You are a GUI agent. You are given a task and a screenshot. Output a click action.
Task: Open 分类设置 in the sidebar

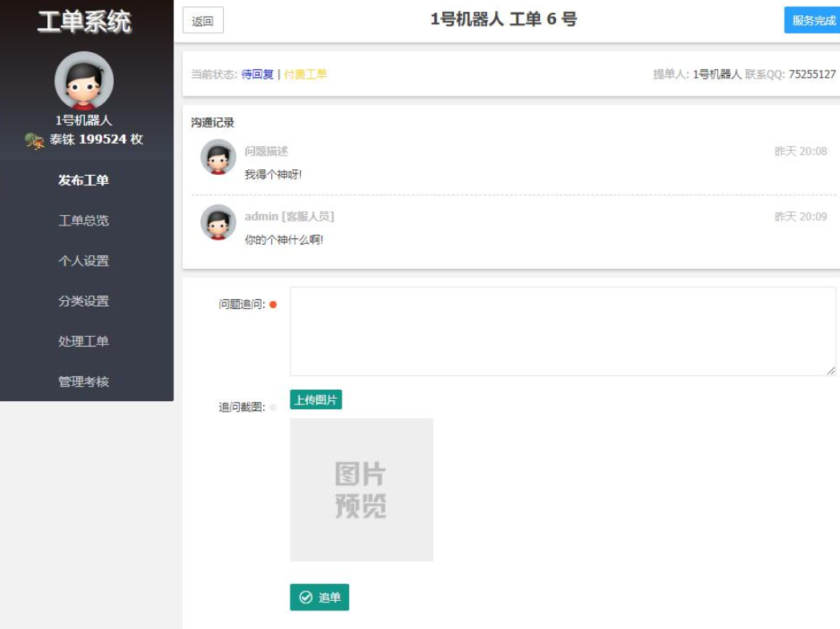pos(83,301)
